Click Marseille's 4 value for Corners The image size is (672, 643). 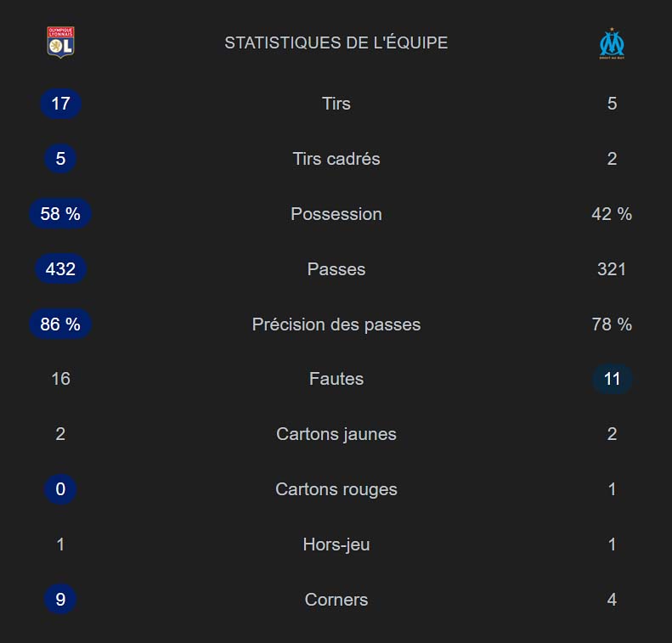coord(612,600)
